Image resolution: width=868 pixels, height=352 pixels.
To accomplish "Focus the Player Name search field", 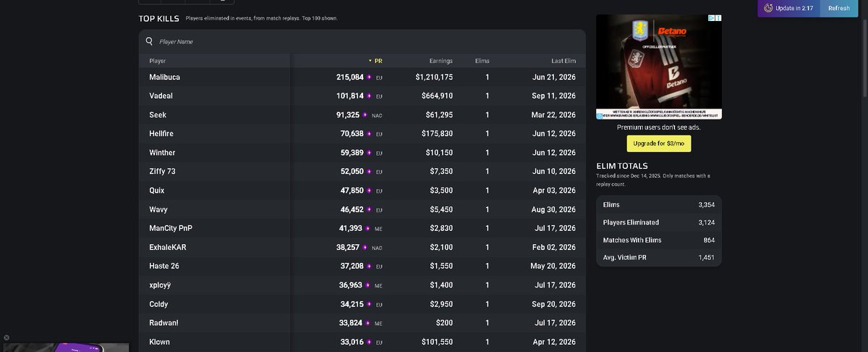I will [x=362, y=42].
